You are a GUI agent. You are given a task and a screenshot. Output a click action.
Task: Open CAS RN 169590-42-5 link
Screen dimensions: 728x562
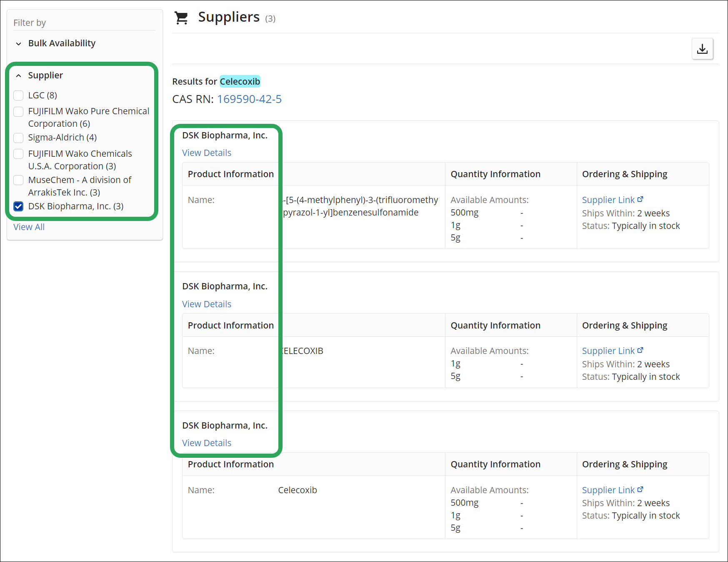click(x=249, y=99)
